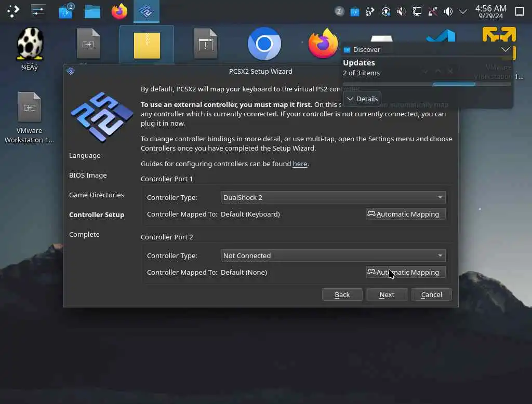This screenshot has height=404, width=532.
Task: Click the 'PCSX2 Setup Wizard' title text
Action: (261, 71)
